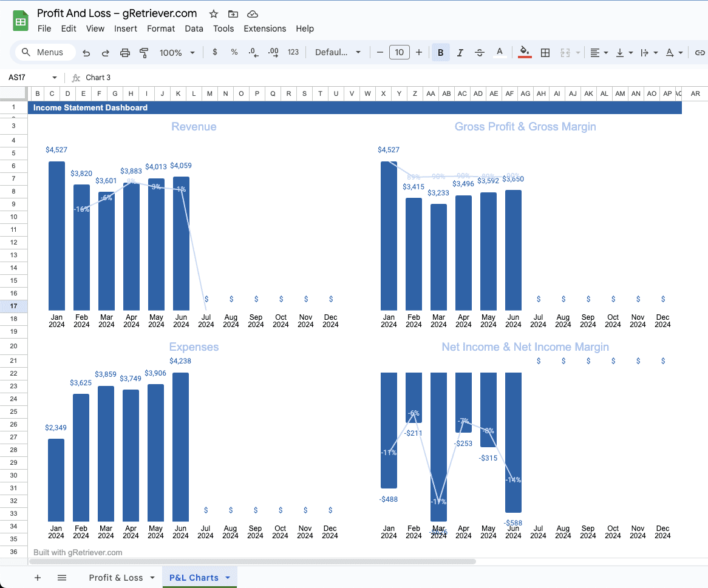Viewport: 708px width, 588px height.
Task: Switch to the Profit & Loss tab
Action: click(115, 578)
